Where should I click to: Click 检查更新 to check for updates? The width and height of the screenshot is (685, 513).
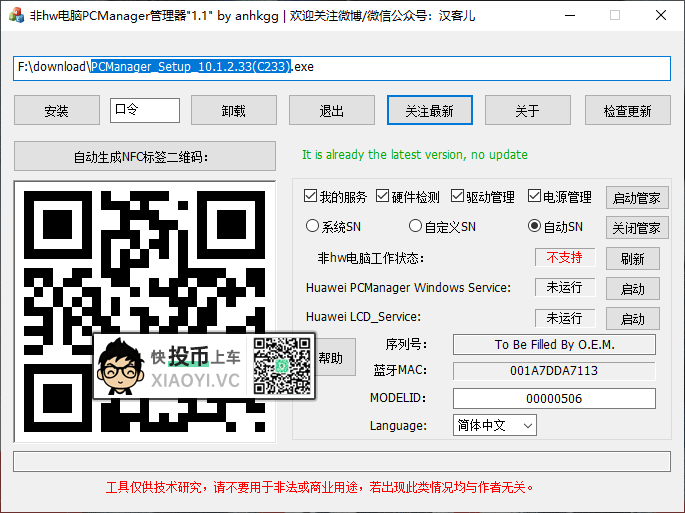point(627,110)
